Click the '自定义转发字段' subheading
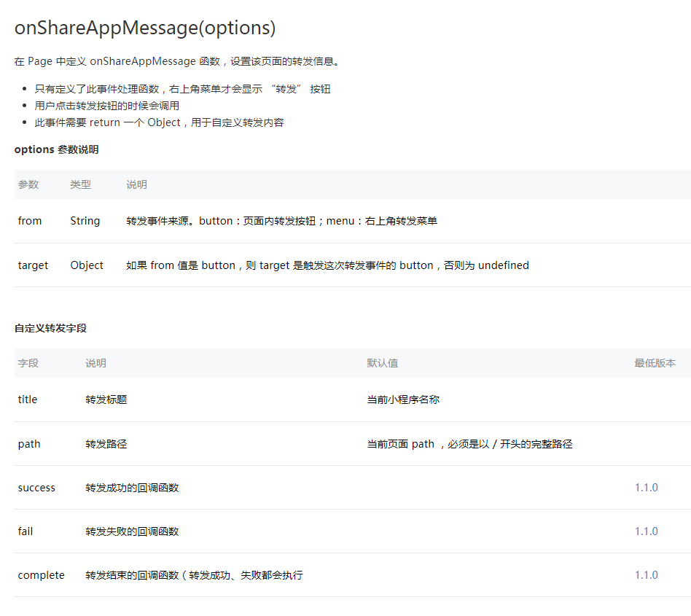The width and height of the screenshot is (691, 616). tap(51, 328)
